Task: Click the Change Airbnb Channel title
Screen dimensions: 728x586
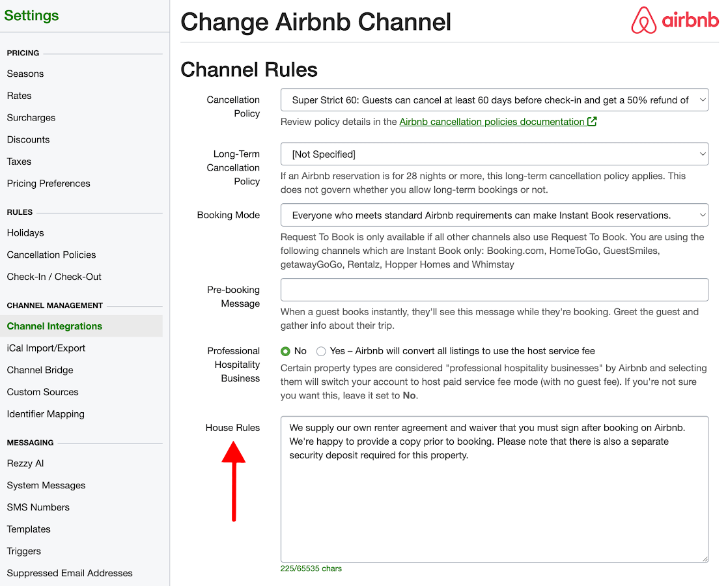Action: pos(316,22)
